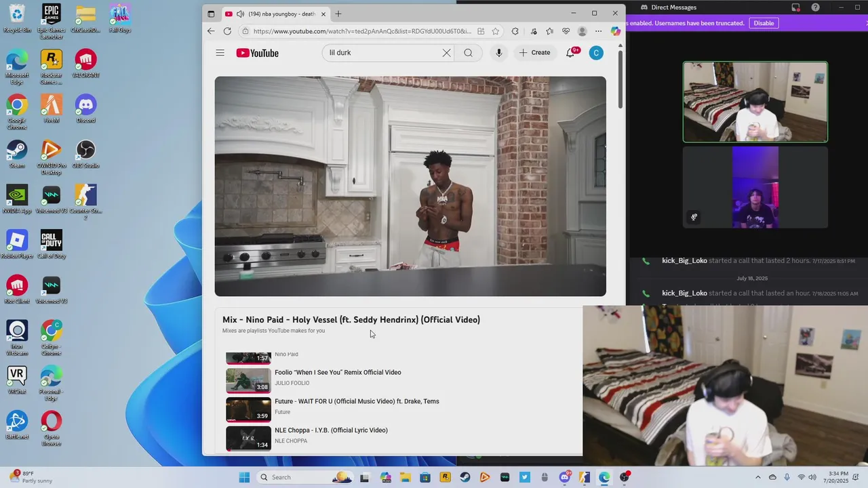
Task: Open Google Chrome desktop shortcut
Action: point(17,112)
